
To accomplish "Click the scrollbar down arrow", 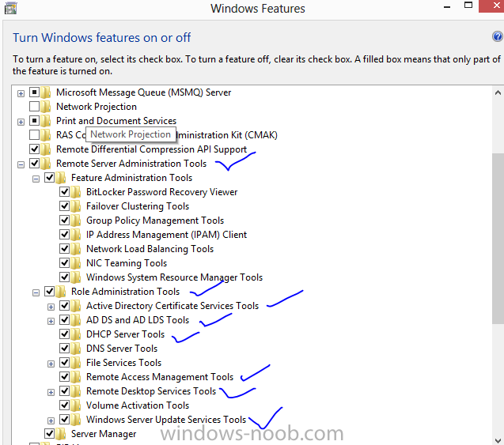I will point(498,439).
